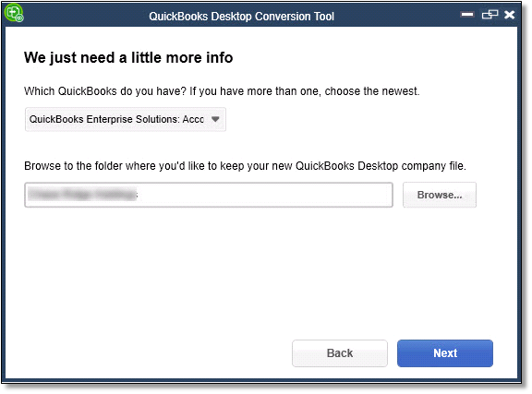Expand the QuickBooks version dropdown arrow

point(215,119)
